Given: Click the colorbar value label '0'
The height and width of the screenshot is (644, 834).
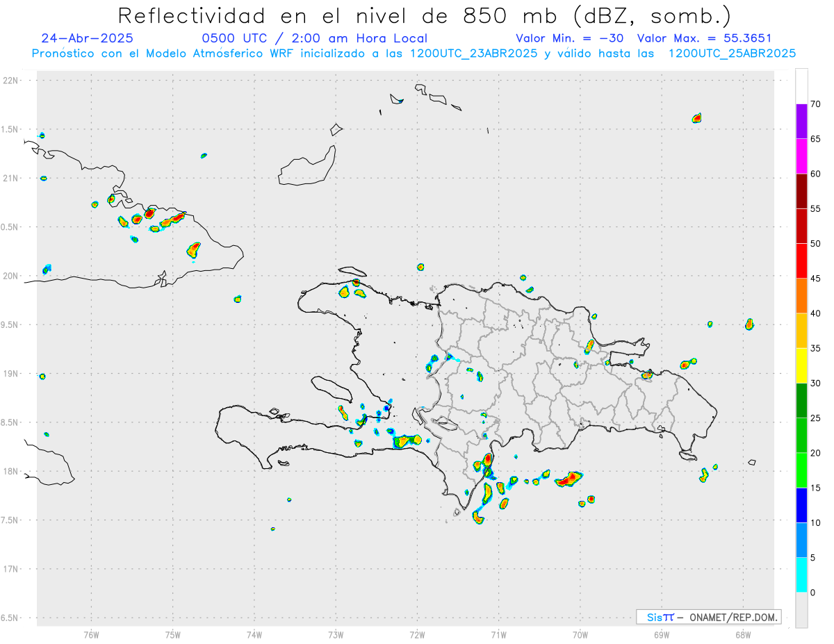Looking at the screenshot, I should (812, 593).
